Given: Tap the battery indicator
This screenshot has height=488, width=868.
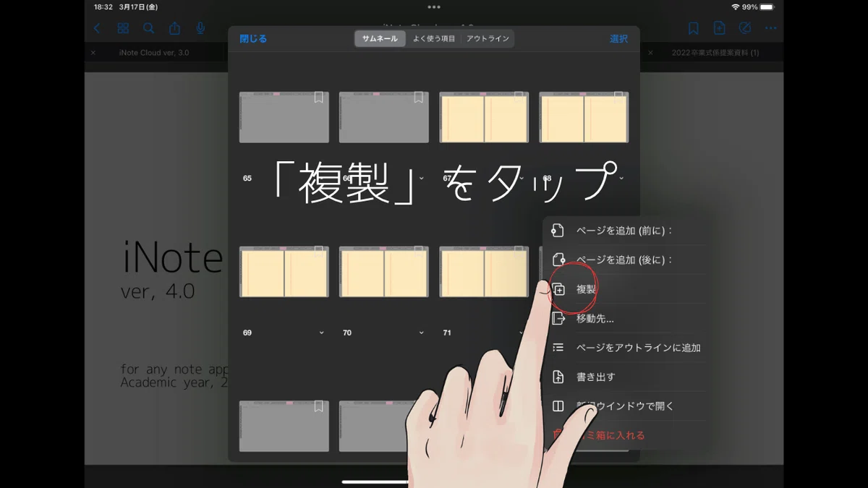Looking at the screenshot, I should tap(767, 7).
